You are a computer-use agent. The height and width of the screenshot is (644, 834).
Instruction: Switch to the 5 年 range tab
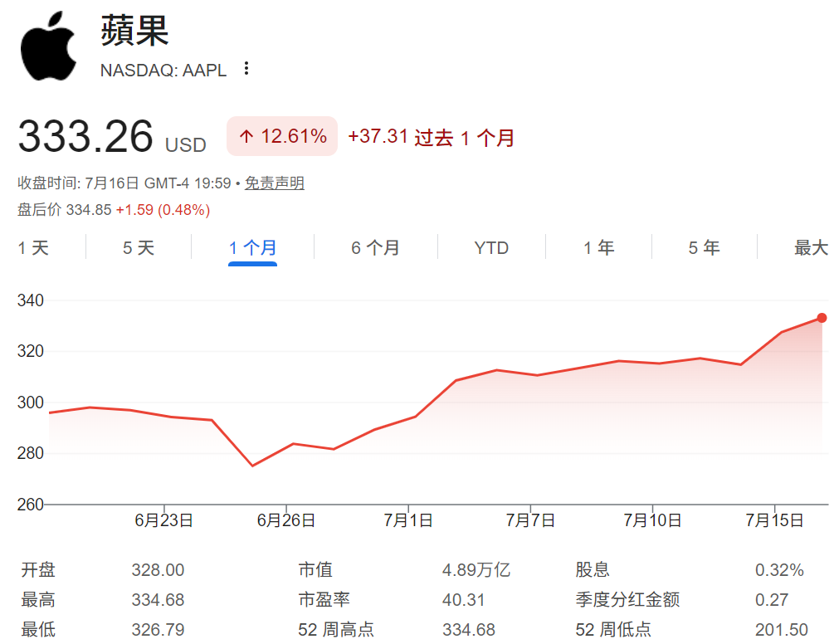[x=704, y=248]
